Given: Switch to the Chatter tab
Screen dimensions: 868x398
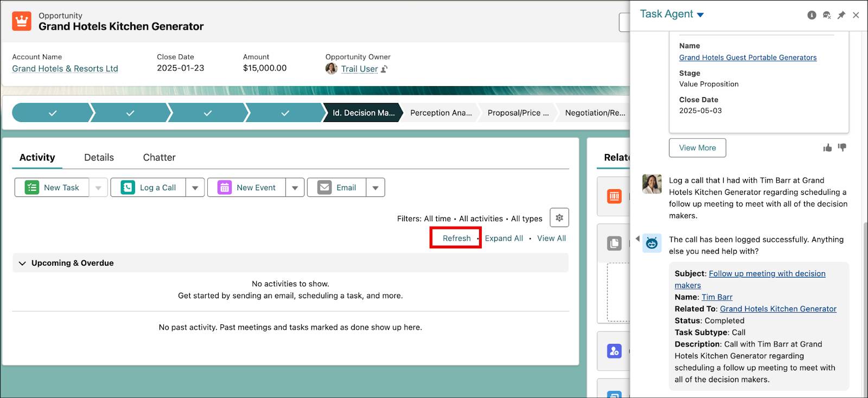Looking at the screenshot, I should (x=159, y=157).
